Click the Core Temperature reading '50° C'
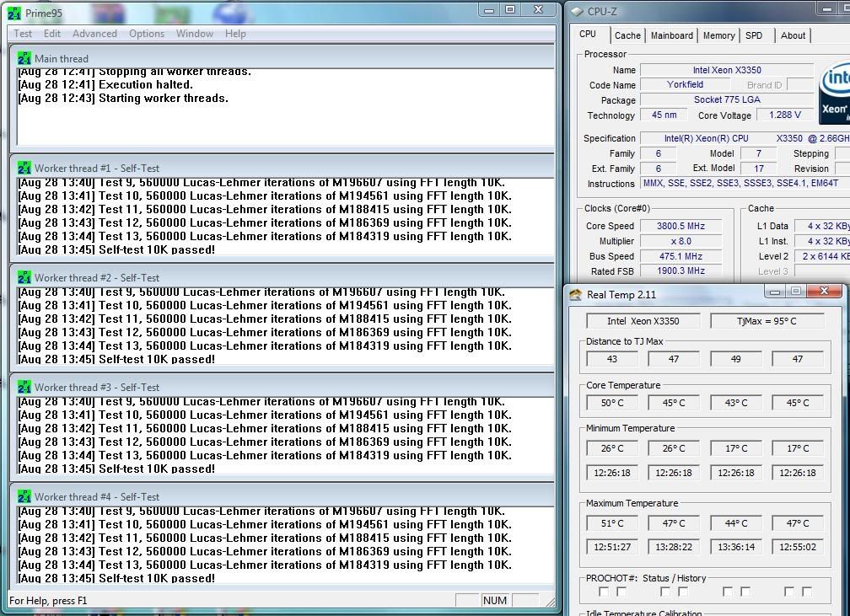 [612, 403]
